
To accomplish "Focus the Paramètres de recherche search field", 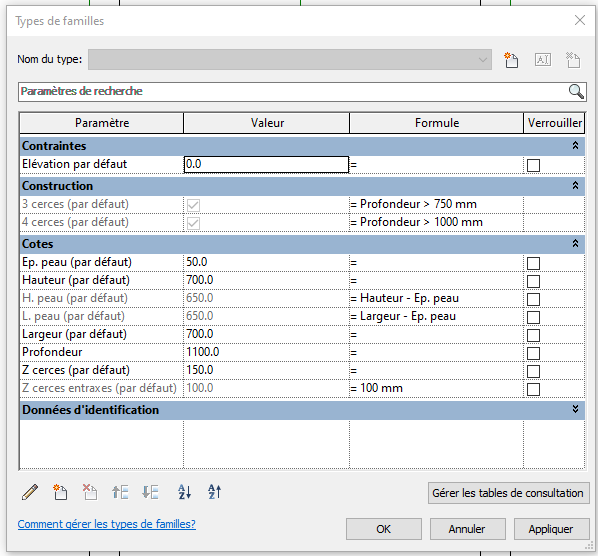I will pyautogui.click(x=294, y=92).
